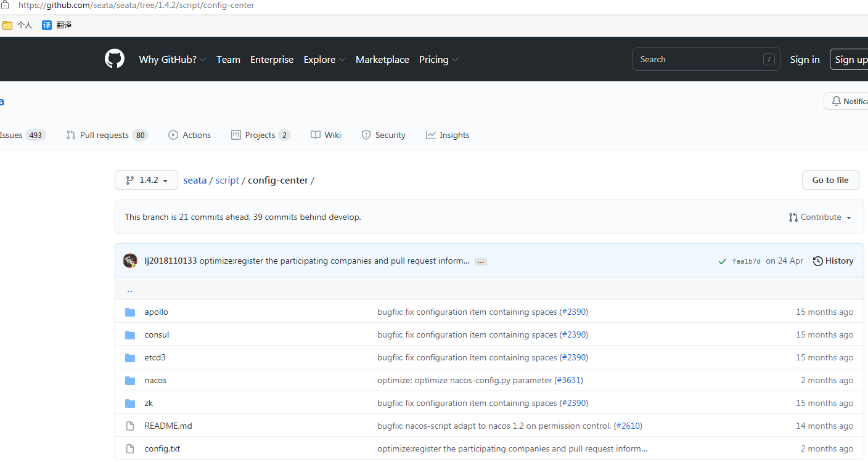Open the personal bookmarks folder
868x462 pixels.
click(x=17, y=25)
